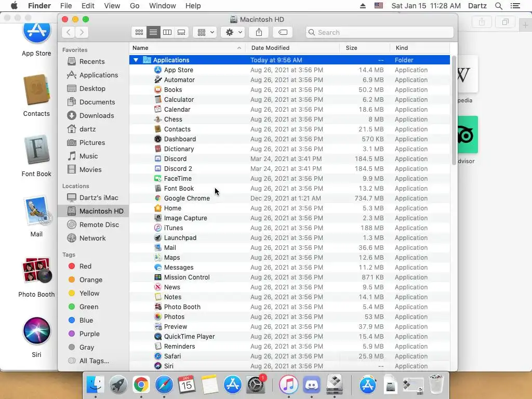Open the group-by arrangement dropdown

pyautogui.click(x=205, y=32)
